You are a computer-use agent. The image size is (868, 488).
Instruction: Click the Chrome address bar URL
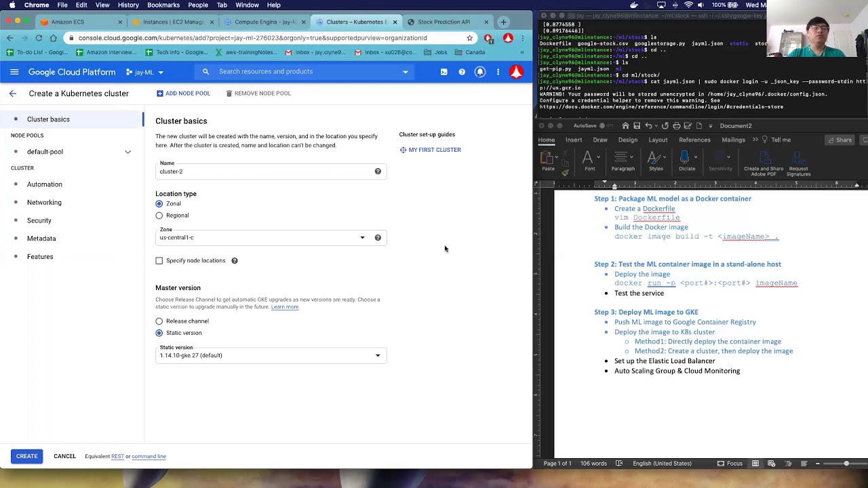pos(252,38)
